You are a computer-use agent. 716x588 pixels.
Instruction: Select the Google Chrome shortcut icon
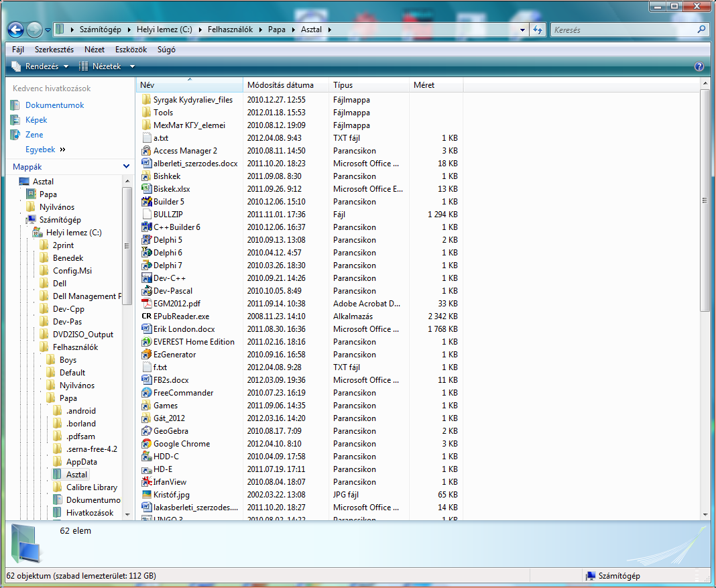click(146, 444)
